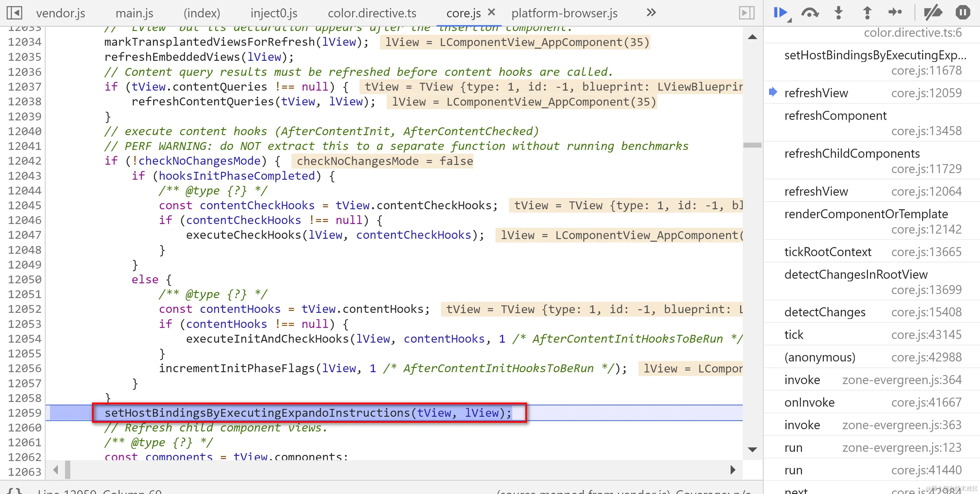This screenshot has height=494, width=980.
Task: Pretty print source with braces icon
Action: tap(15, 491)
